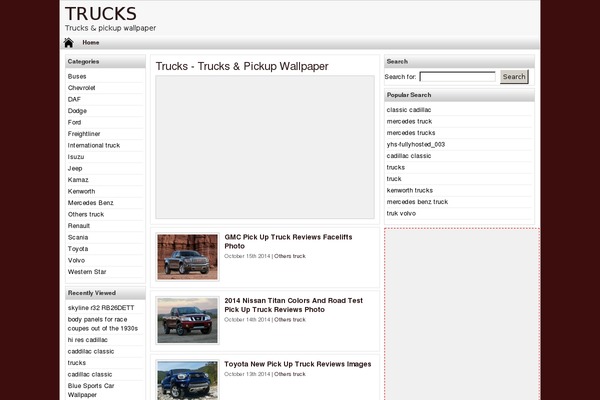This screenshot has width=600, height=400.
Task: Click the Search button
Action: (514, 77)
